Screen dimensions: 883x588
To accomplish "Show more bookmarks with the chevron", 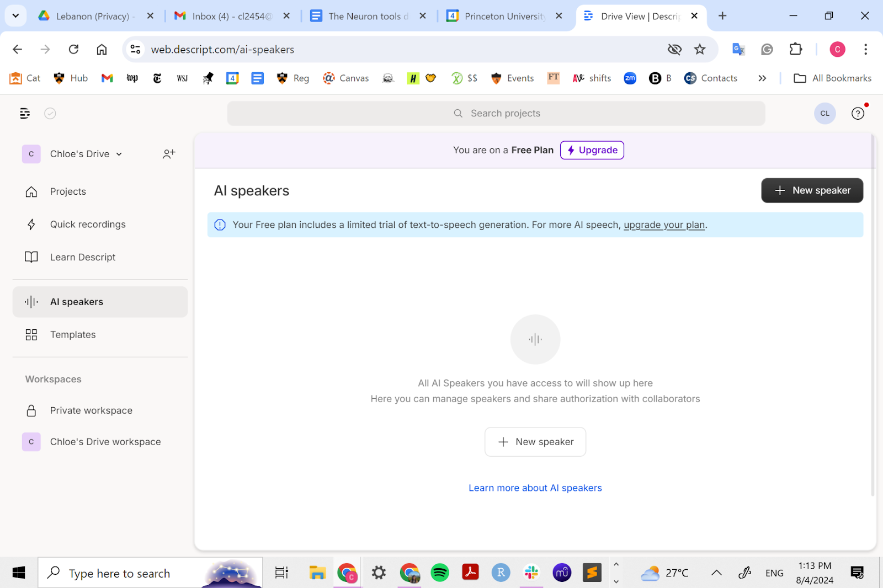I will coord(762,78).
